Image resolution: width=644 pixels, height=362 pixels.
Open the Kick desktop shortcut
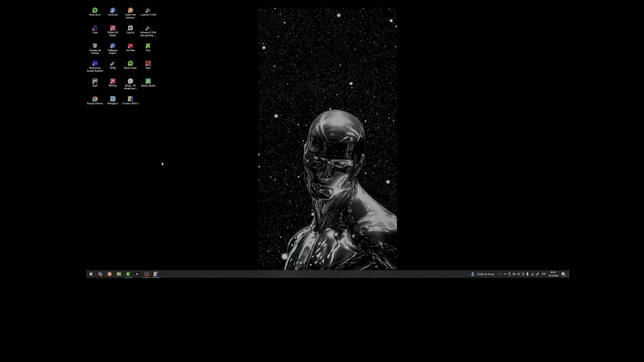pos(148,47)
